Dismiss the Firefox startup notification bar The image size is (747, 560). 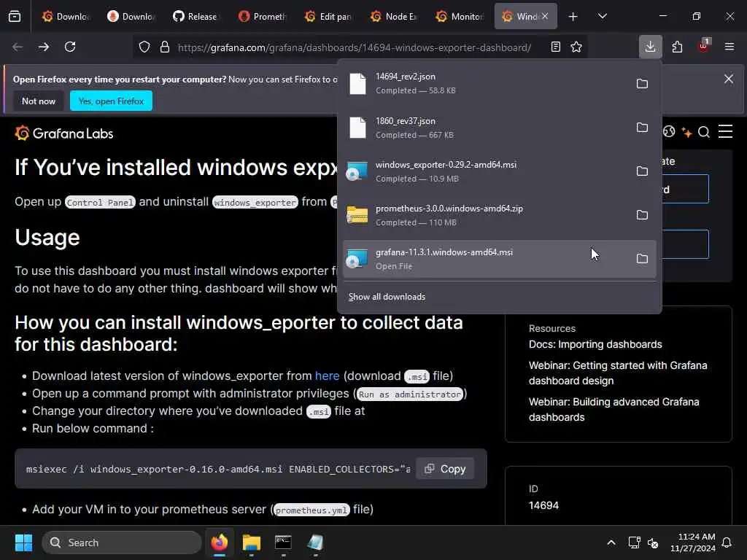[729, 79]
